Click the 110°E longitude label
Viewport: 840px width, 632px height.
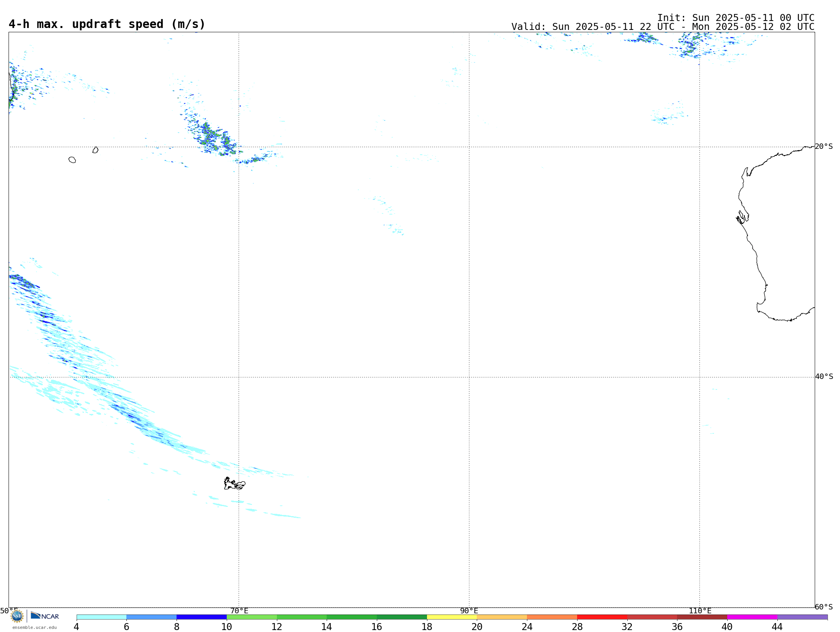[700, 611]
